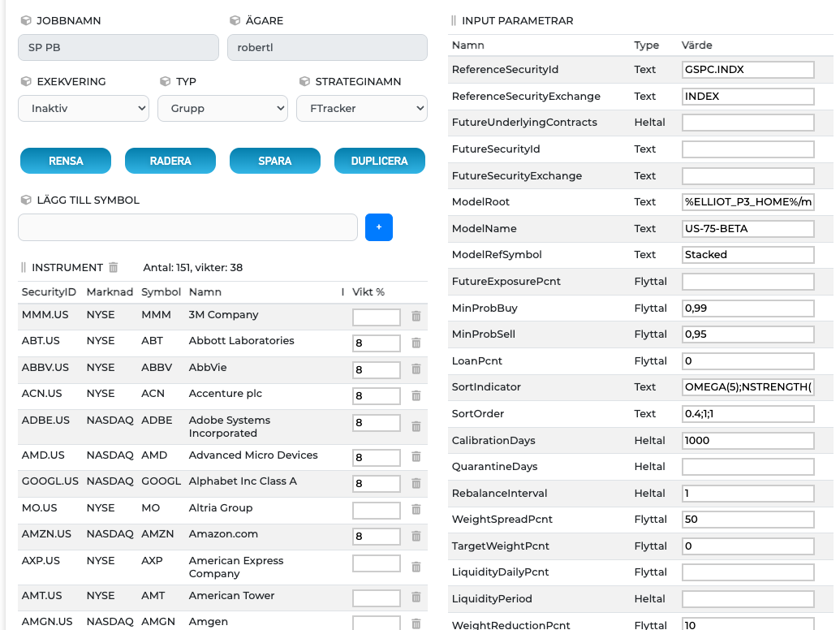
Task: Click the SecurityID column header
Action: click(49, 292)
